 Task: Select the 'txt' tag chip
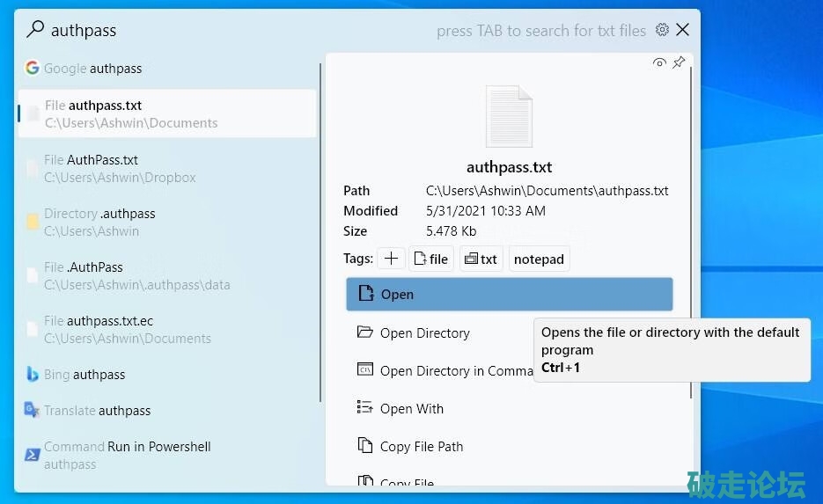point(481,259)
